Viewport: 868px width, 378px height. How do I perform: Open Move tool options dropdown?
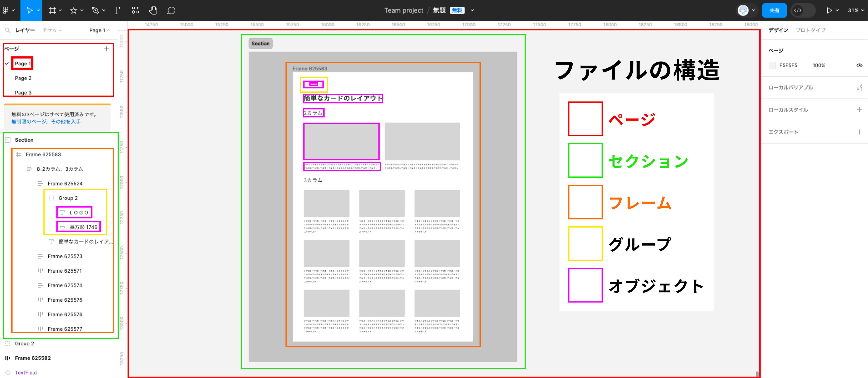pyautogui.click(x=38, y=10)
